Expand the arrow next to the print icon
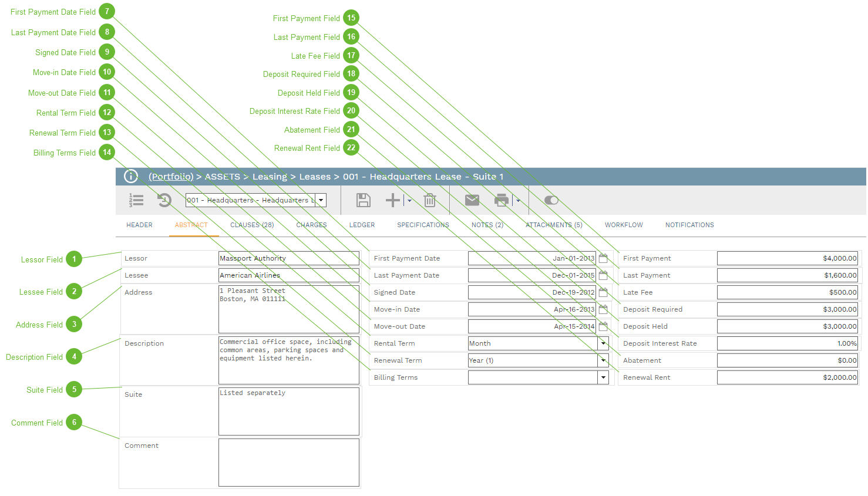The width and height of the screenshot is (868, 496). (518, 201)
